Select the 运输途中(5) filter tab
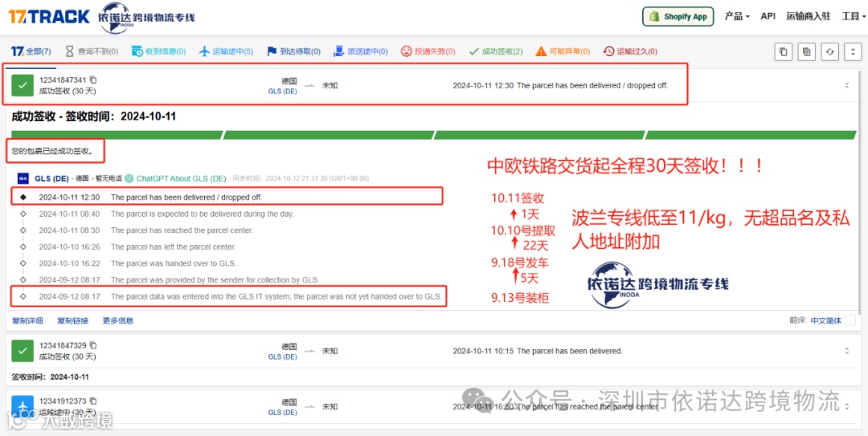868x436 pixels. pos(226,51)
